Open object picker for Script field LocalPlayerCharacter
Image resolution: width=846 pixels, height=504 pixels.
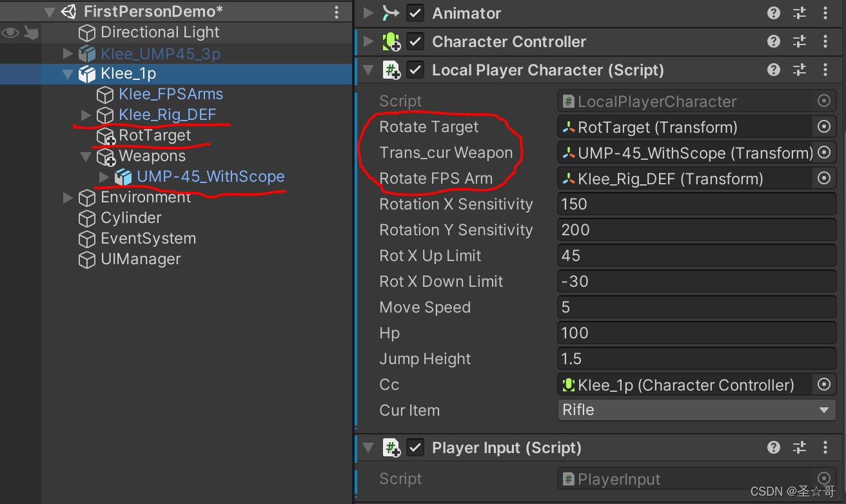(823, 101)
